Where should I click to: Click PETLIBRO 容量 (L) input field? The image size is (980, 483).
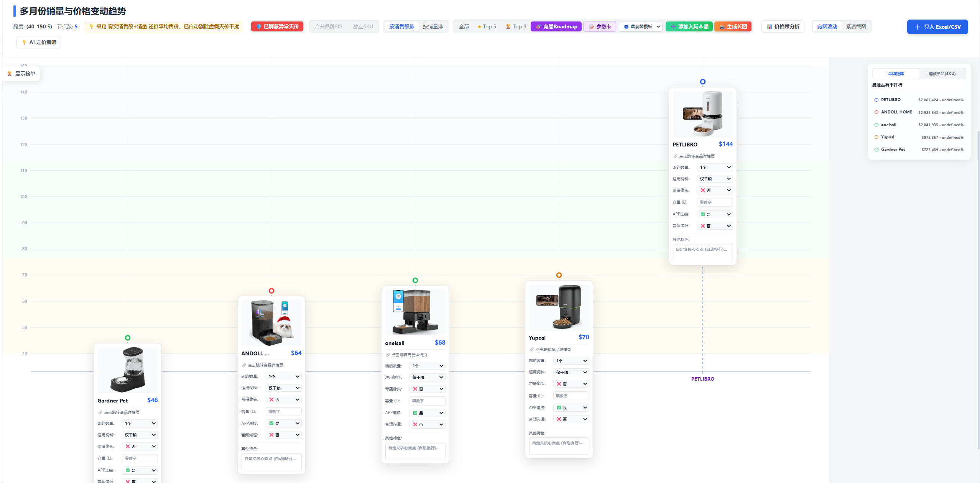[715, 202]
